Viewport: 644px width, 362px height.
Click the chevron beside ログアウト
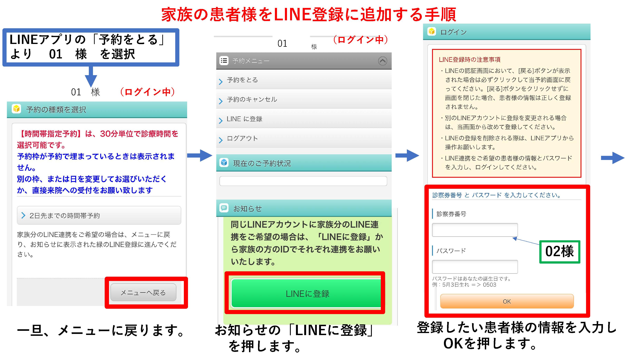pyautogui.click(x=220, y=140)
